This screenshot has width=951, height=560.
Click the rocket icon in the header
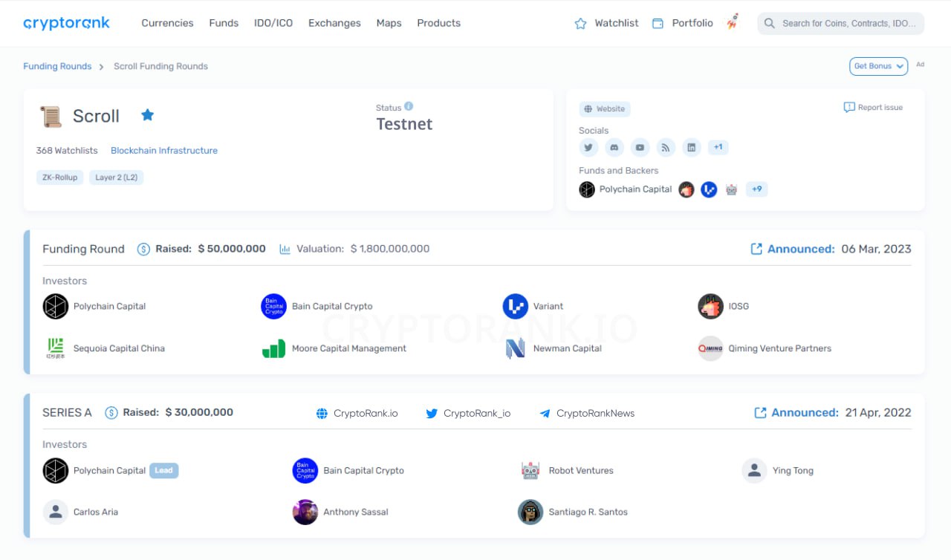[x=733, y=22]
